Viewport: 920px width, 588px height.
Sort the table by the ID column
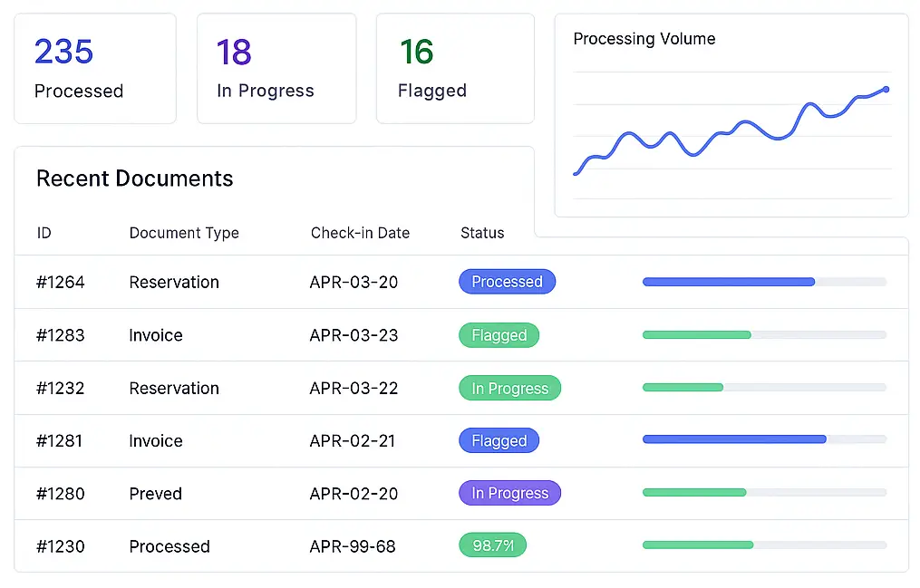44,233
